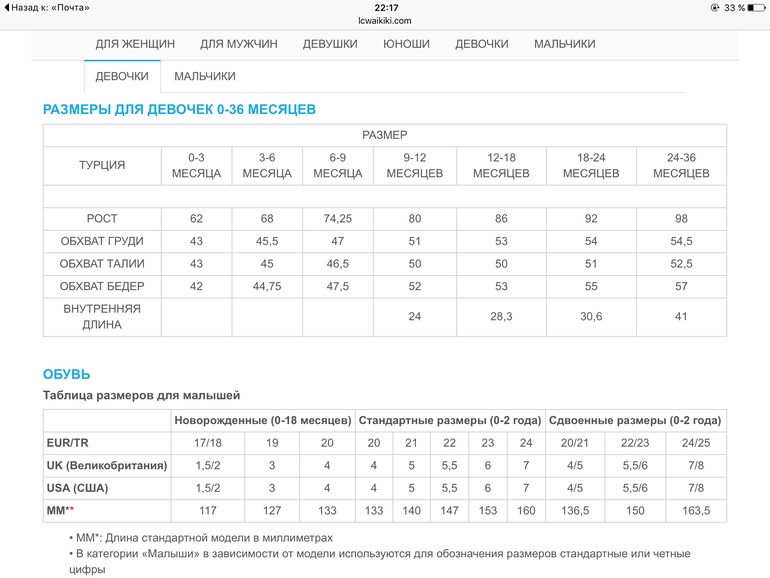Image resolution: width=770 pixels, height=578 pixels.
Task: Select МАЛЬЧИКИ in the top navigation bar
Action: 564,44
